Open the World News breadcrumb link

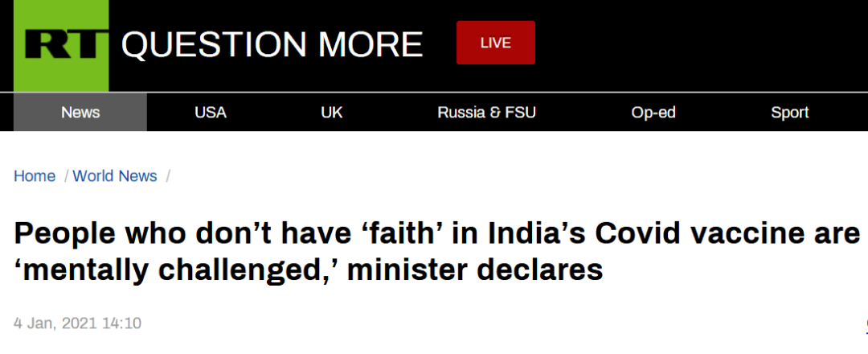115,176
